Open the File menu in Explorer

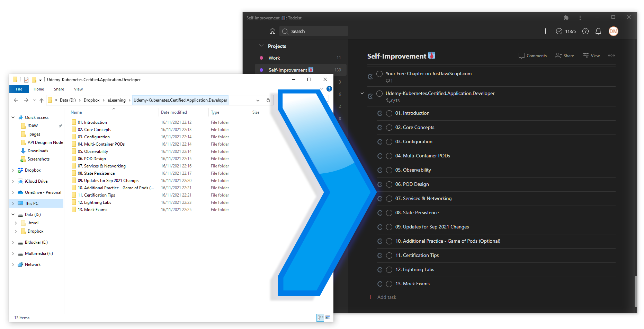[19, 89]
